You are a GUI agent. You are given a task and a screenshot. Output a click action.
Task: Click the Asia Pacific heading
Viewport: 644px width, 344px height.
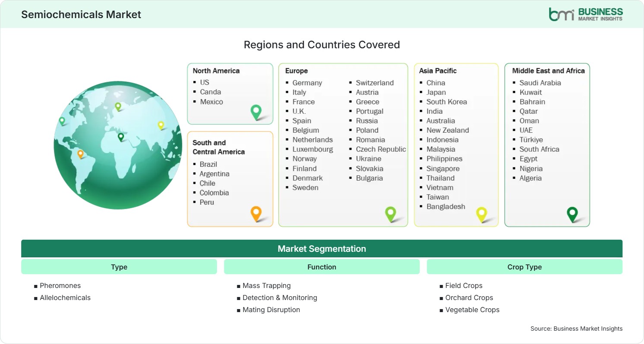click(x=438, y=71)
